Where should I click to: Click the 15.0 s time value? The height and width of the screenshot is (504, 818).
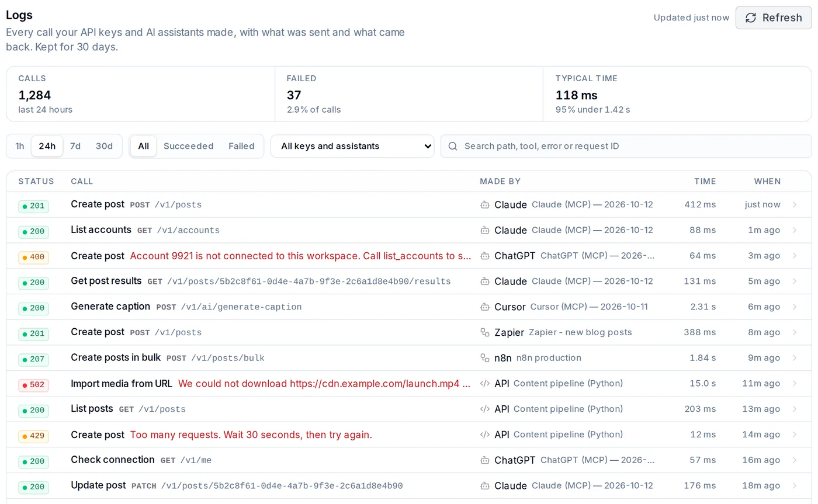click(x=702, y=384)
